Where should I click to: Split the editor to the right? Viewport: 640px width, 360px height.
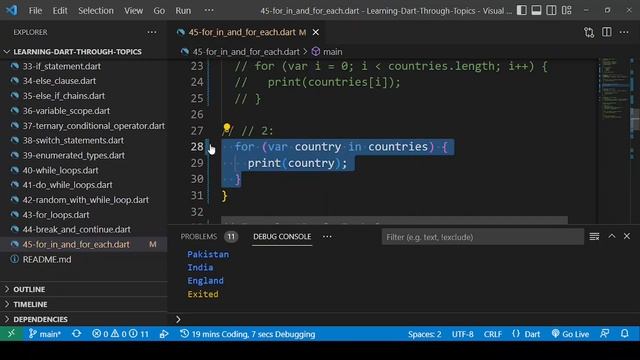[607, 32]
